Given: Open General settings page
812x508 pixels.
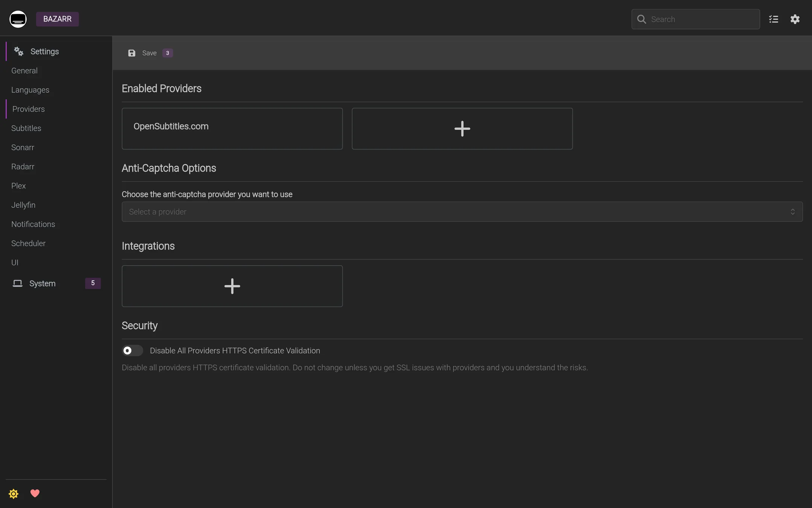Looking at the screenshot, I should [24, 71].
